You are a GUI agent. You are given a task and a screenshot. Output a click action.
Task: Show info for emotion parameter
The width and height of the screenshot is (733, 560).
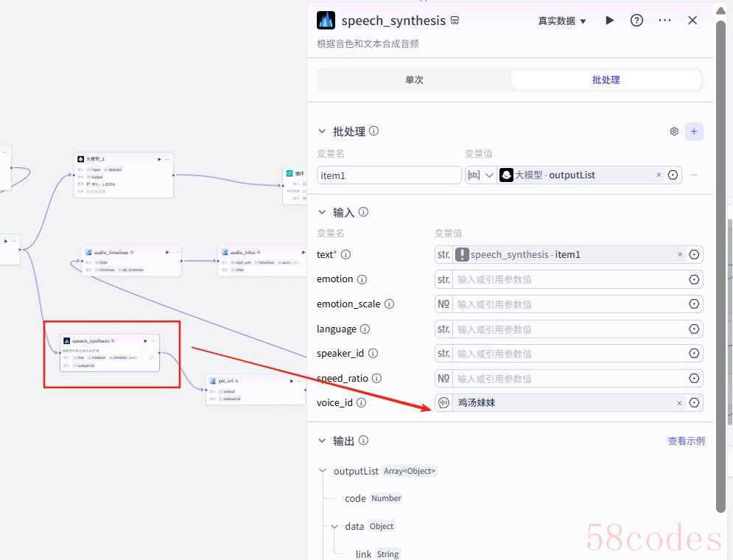[x=362, y=279]
